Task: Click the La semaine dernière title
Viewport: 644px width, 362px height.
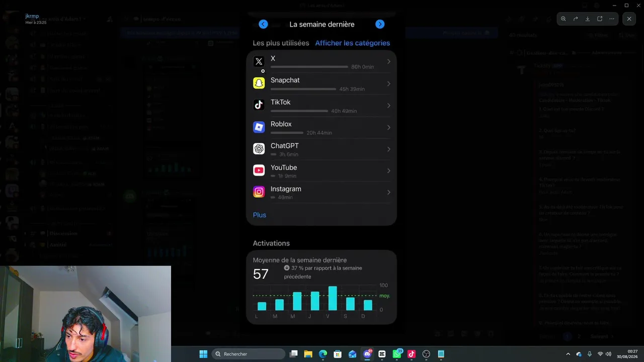Action: click(x=322, y=24)
